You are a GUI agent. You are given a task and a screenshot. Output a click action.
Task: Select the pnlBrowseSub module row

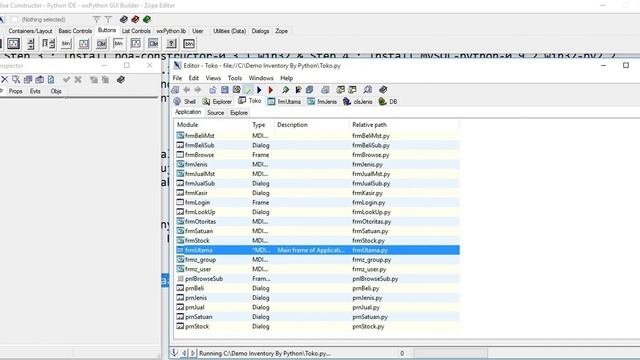(x=318, y=279)
